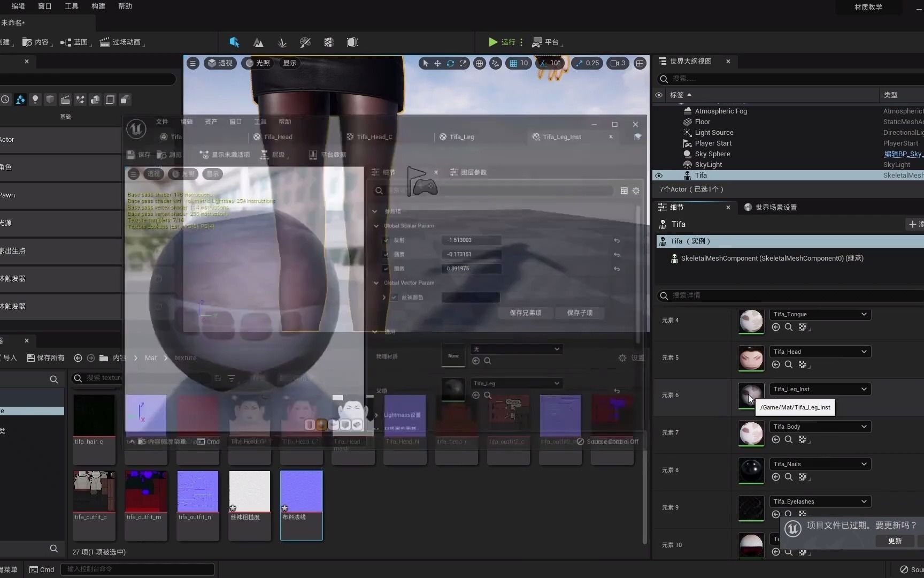The image size is (924, 578).
Task: Open the 编辑BP_Sky link in outliner
Action: tap(903, 154)
